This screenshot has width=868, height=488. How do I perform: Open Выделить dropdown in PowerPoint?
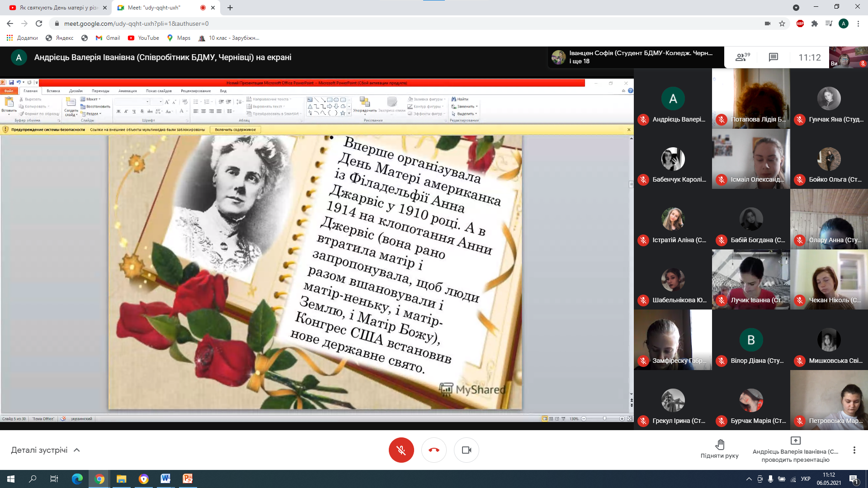point(464,114)
